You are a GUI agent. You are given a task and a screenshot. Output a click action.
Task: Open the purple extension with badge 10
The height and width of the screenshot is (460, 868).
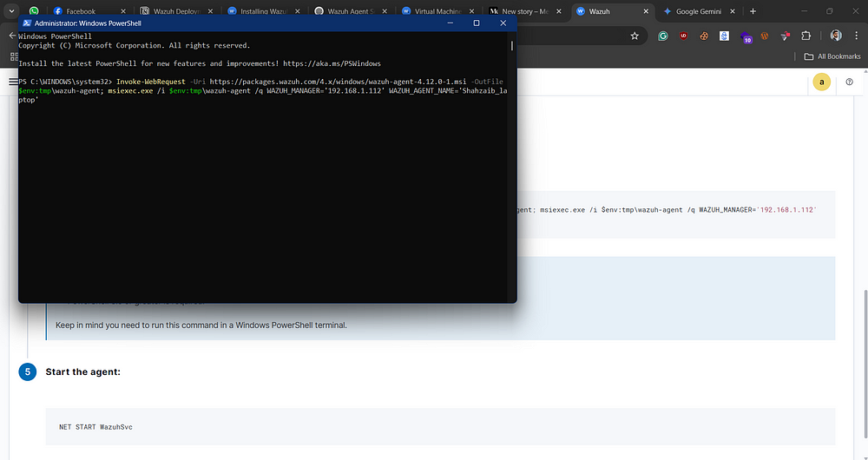coord(746,37)
